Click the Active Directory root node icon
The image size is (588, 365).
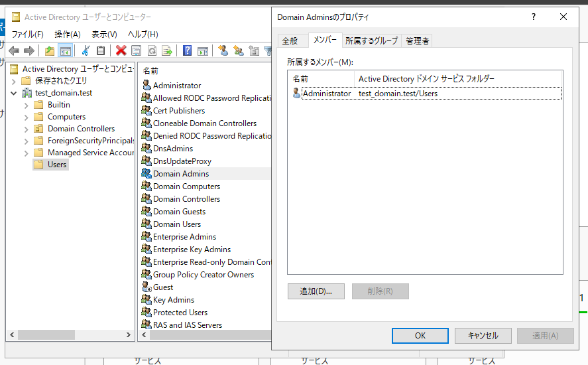pyautogui.click(x=14, y=69)
